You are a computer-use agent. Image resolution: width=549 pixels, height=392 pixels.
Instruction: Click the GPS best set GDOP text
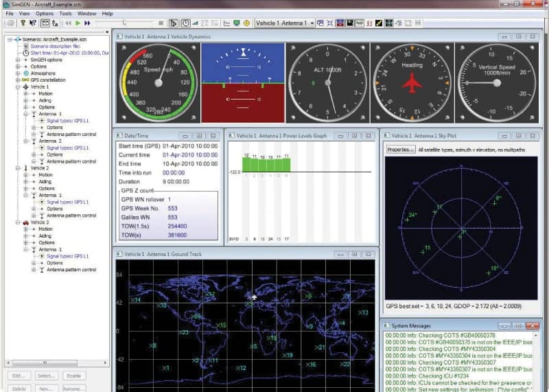tap(454, 306)
